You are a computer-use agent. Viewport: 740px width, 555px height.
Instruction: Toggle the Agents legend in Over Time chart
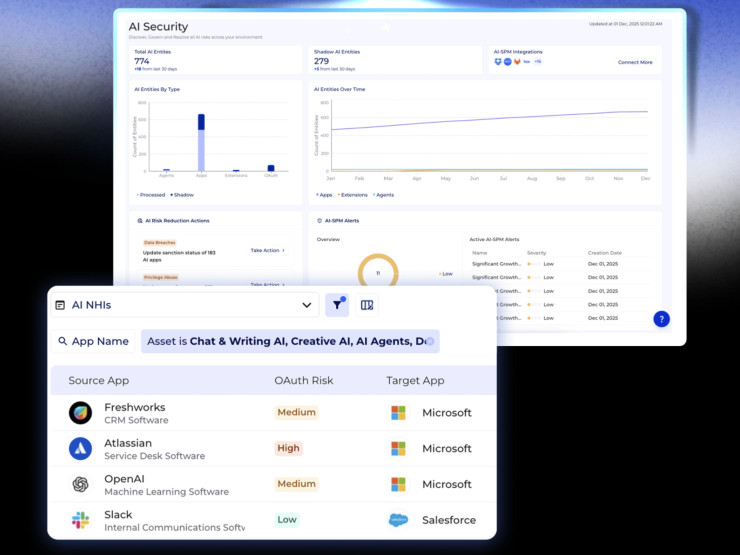[x=383, y=195]
